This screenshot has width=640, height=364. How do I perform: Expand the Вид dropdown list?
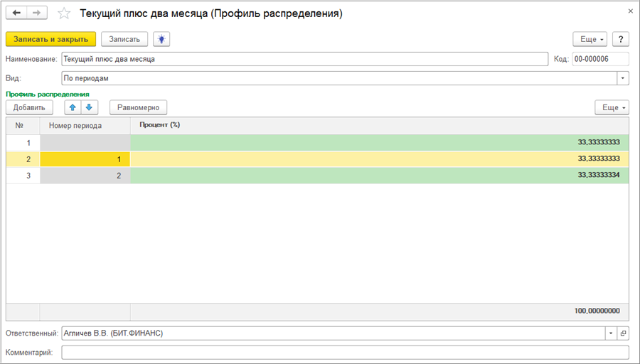(x=623, y=78)
